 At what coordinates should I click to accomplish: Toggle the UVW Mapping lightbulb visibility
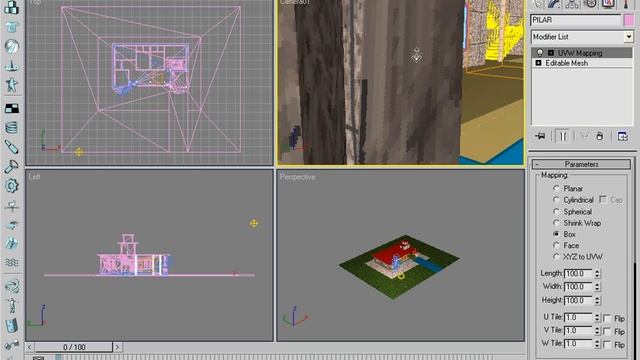(540, 53)
